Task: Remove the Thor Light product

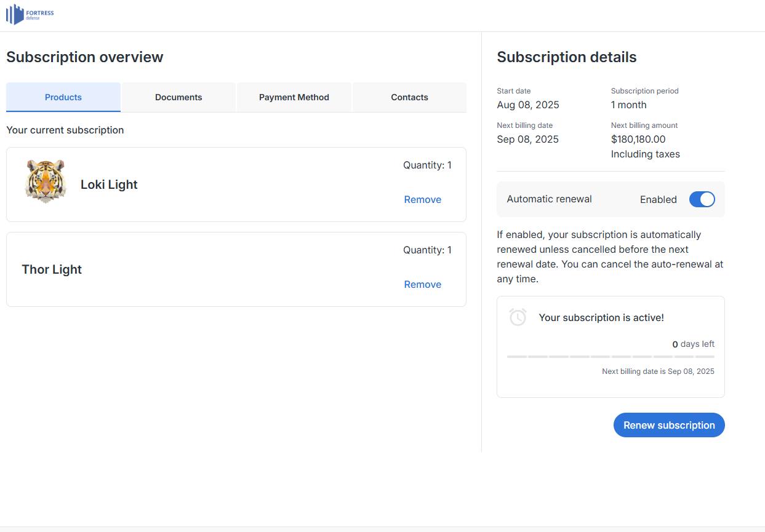Action: [422, 284]
